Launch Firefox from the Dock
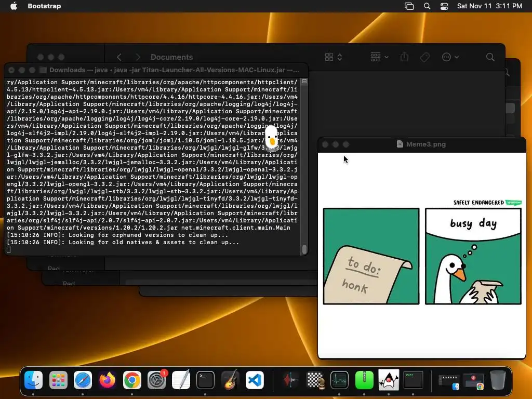 point(107,380)
